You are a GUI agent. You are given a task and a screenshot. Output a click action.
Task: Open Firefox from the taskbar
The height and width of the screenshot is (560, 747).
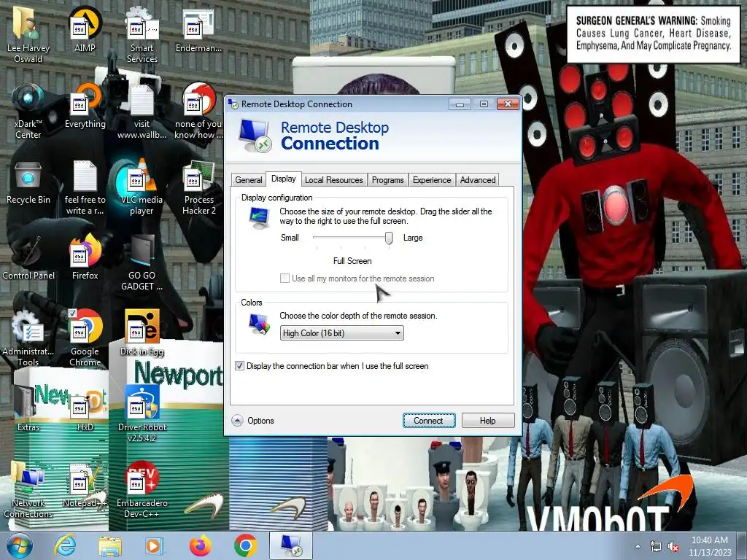[x=200, y=545]
